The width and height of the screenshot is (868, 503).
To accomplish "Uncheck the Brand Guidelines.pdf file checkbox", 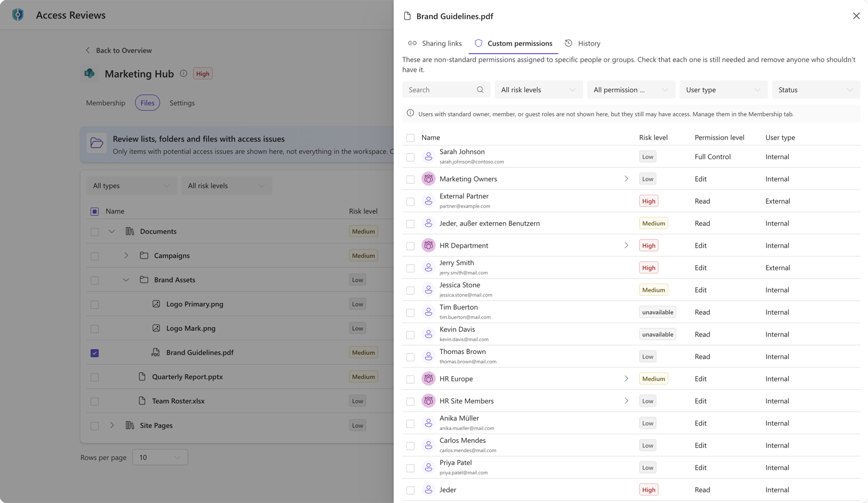I will [95, 353].
